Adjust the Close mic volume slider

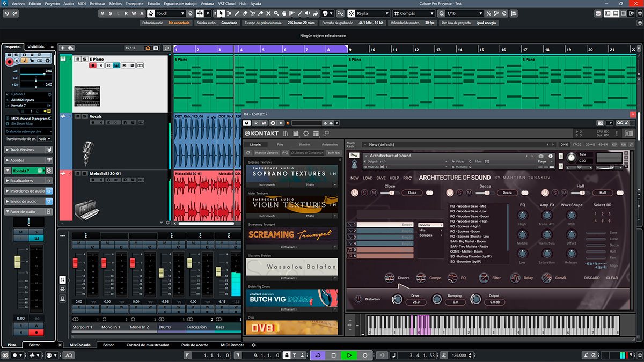coord(390,193)
